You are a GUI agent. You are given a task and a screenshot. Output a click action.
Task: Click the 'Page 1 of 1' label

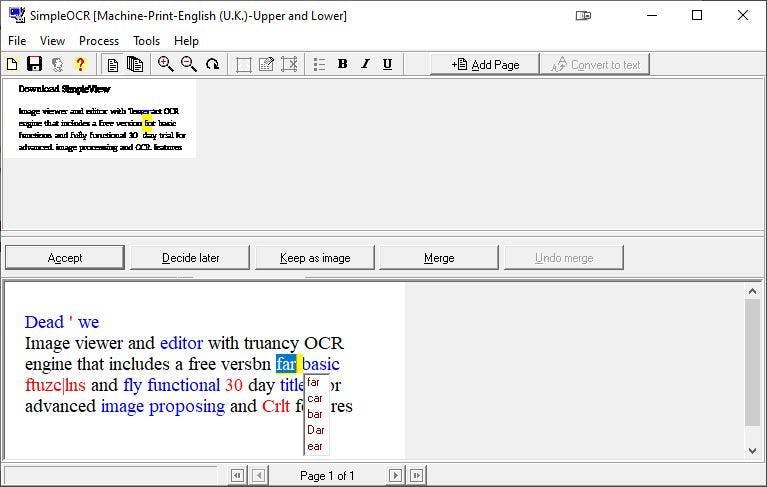click(327, 476)
